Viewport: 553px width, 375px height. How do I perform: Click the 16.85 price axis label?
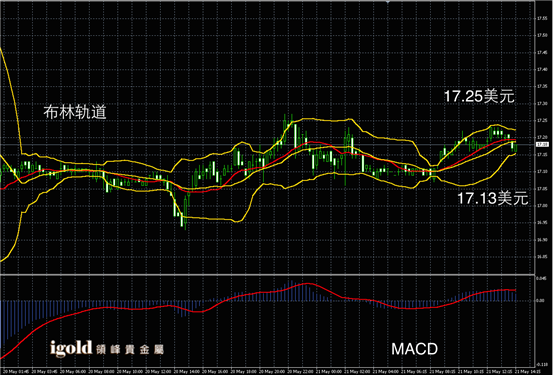(x=542, y=256)
